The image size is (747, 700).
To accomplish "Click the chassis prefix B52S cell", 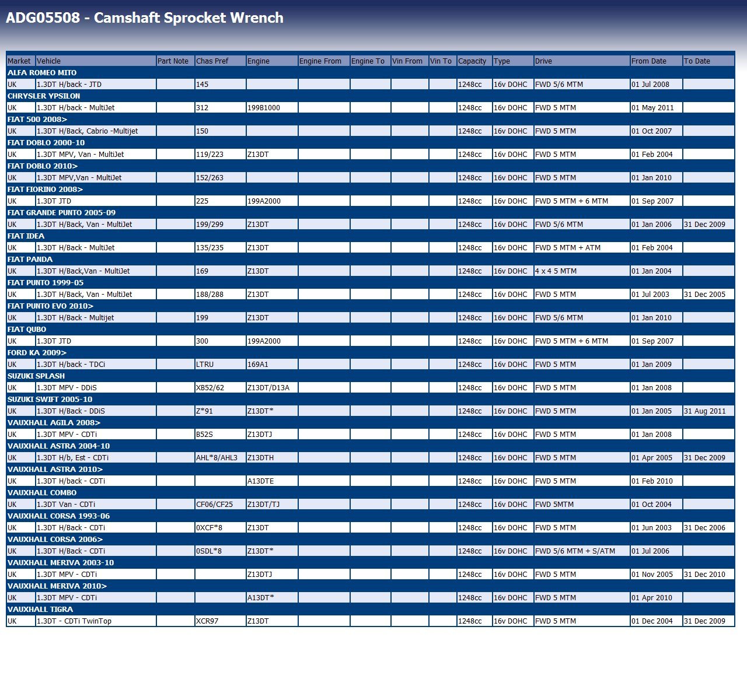I will point(220,434).
